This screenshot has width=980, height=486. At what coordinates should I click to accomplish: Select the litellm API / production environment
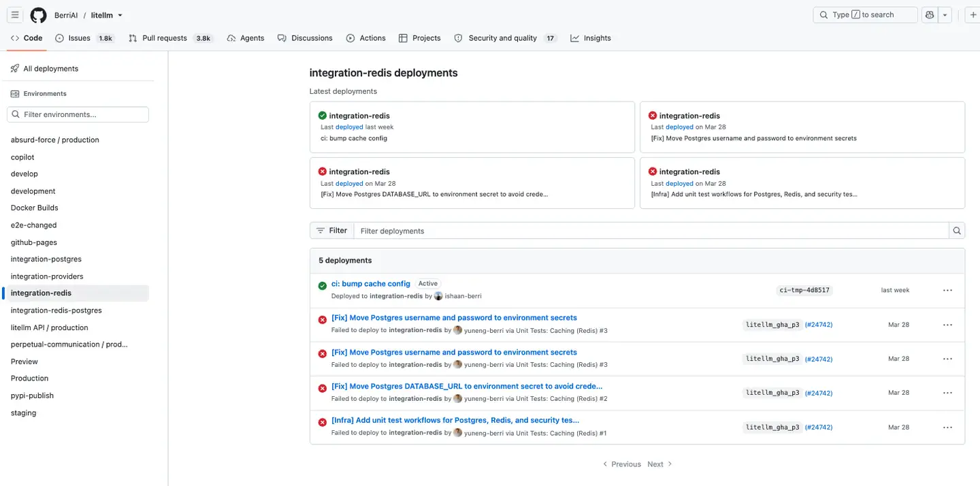50,327
